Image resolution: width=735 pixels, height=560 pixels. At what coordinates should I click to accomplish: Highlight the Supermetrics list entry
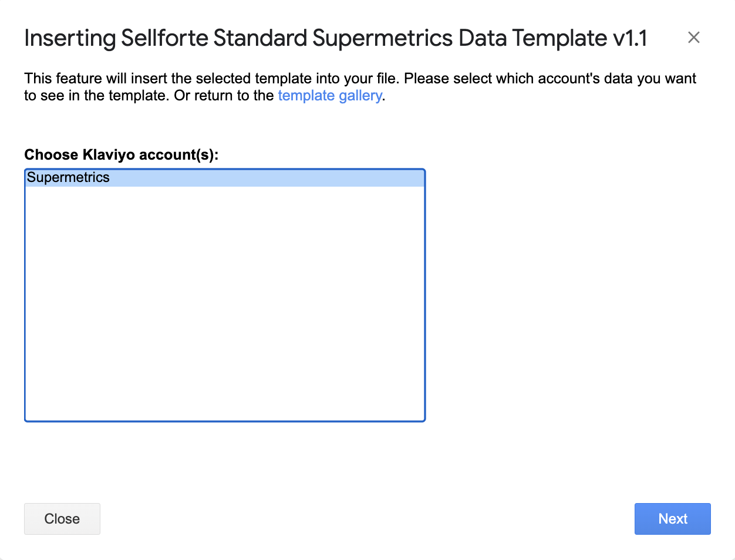(x=69, y=178)
